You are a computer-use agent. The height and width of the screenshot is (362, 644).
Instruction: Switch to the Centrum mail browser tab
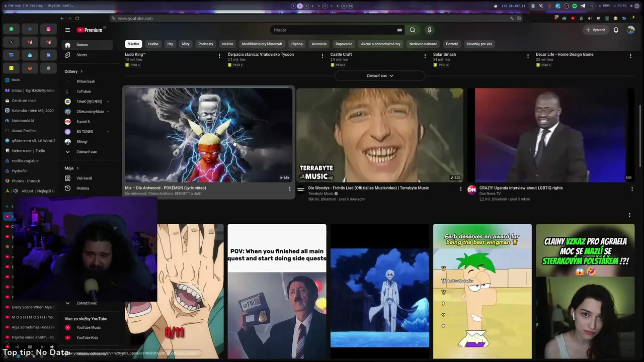(x=29, y=101)
